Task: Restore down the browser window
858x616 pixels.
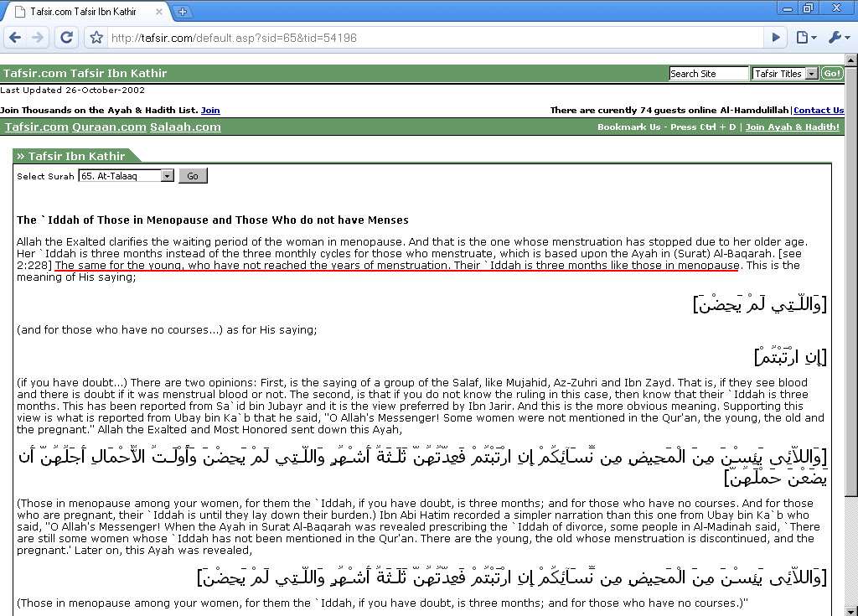Action: coord(809,8)
